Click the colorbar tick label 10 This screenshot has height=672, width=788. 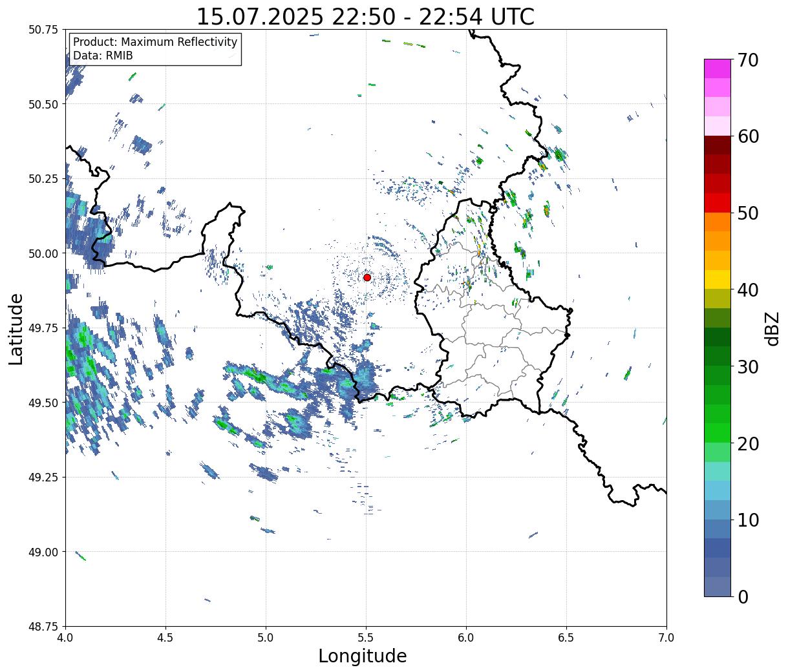(x=748, y=520)
